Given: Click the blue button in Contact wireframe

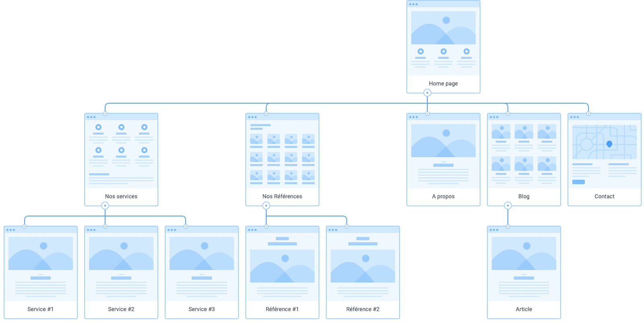Looking at the screenshot, I should coord(578,182).
